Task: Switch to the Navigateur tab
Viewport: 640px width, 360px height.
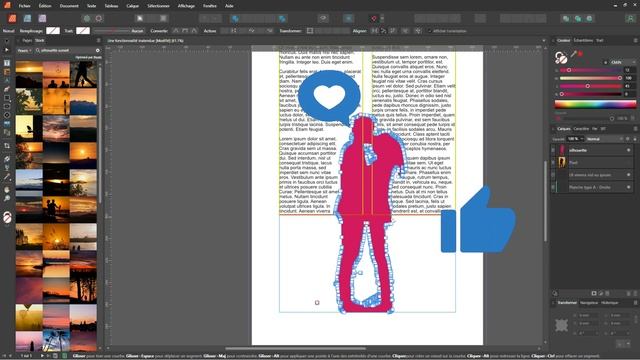Action: pos(589,303)
